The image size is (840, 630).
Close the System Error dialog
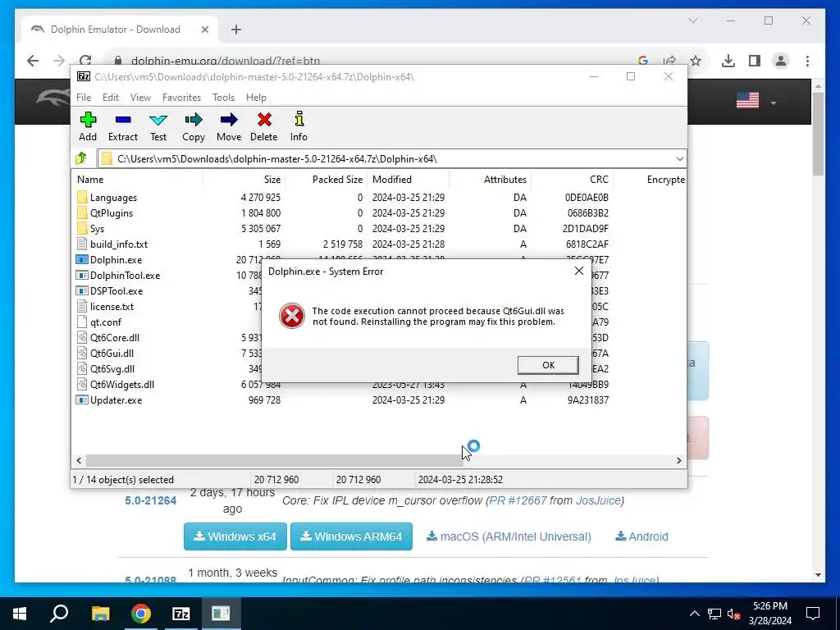578,271
